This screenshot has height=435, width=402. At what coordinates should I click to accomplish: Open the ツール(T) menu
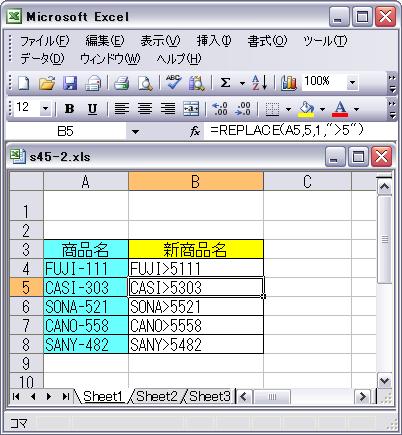pyautogui.click(x=325, y=41)
